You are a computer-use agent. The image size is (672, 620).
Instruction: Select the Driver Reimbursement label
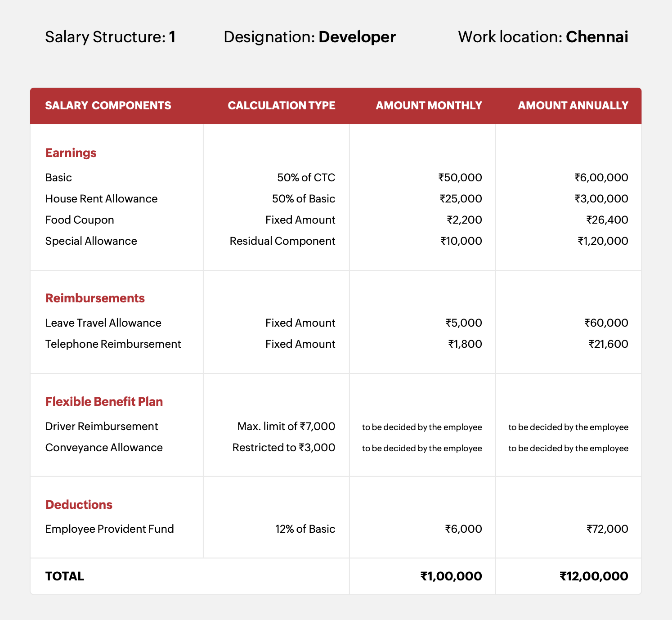tap(102, 427)
